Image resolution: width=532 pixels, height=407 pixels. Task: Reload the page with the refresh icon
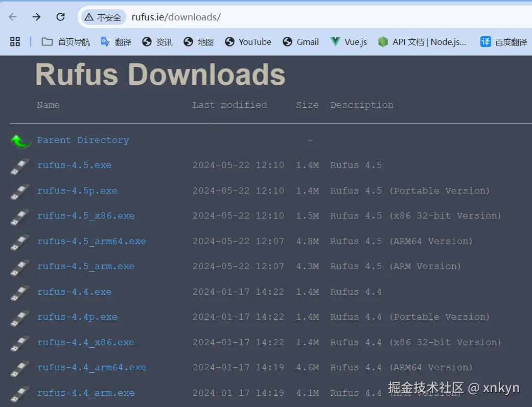coord(60,17)
